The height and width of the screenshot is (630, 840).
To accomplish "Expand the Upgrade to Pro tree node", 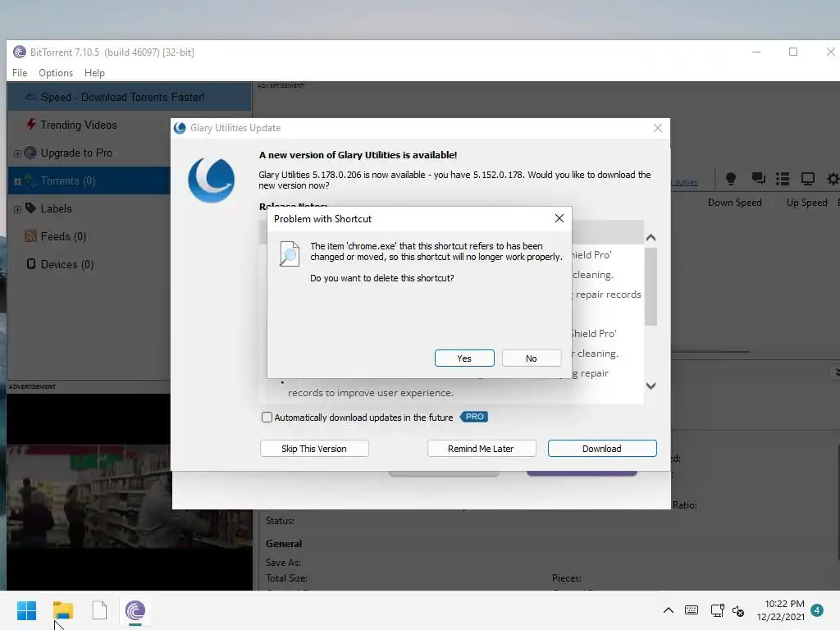I will [x=17, y=153].
